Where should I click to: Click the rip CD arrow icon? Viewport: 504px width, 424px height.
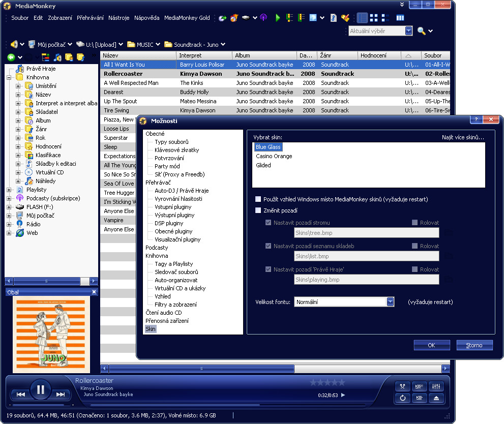pos(222,18)
